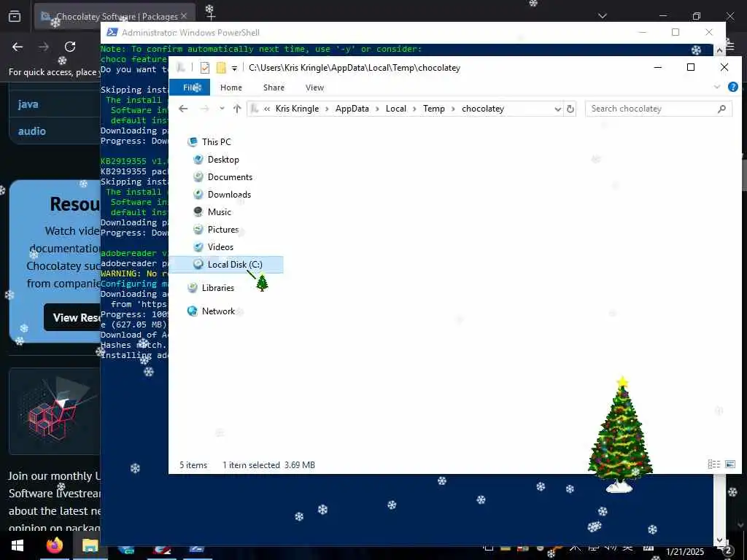The width and height of the screenshot is (747, 560).
Task: Click Temp in the address breadcrumb
Action: [433, 109]
